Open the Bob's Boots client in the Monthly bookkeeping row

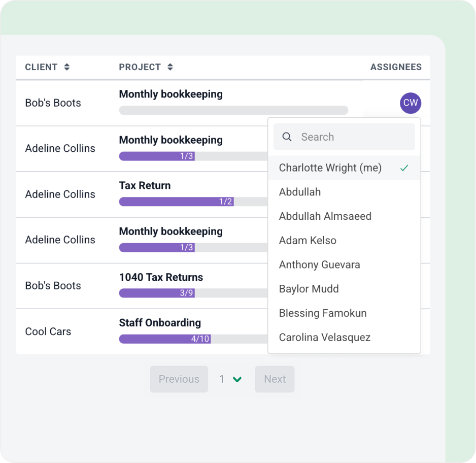[53, 103]
